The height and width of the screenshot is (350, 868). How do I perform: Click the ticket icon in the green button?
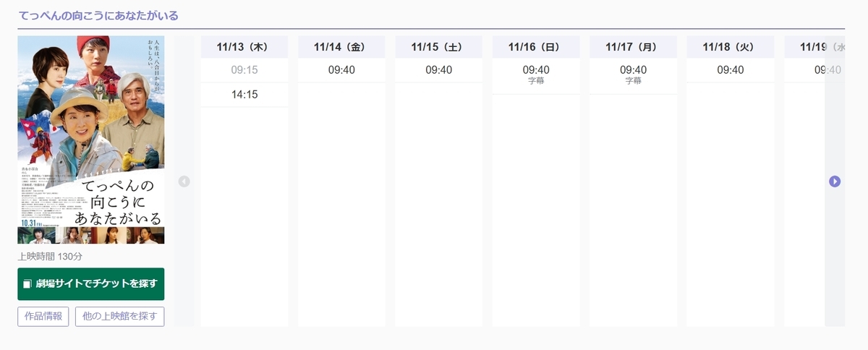tap(27, 284)
